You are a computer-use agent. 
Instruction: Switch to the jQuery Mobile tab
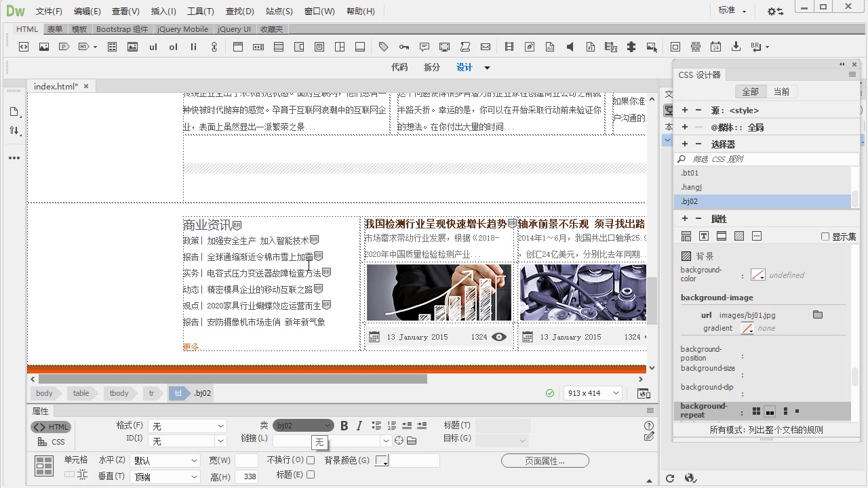183,29
